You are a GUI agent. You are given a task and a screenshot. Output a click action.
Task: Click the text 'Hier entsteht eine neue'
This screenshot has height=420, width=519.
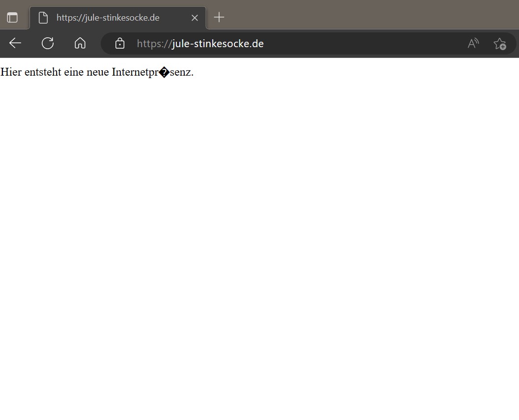[55, 72]
